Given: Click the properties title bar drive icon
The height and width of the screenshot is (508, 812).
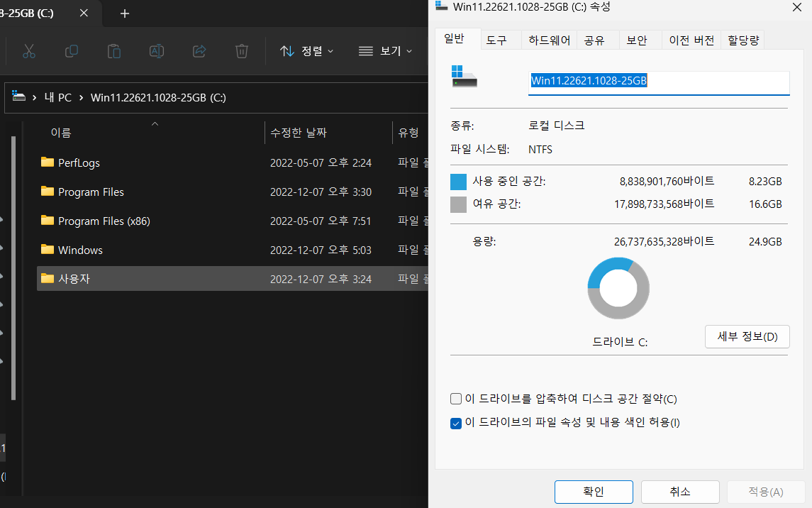Looking at the screenshot, I should pos(441,6).
